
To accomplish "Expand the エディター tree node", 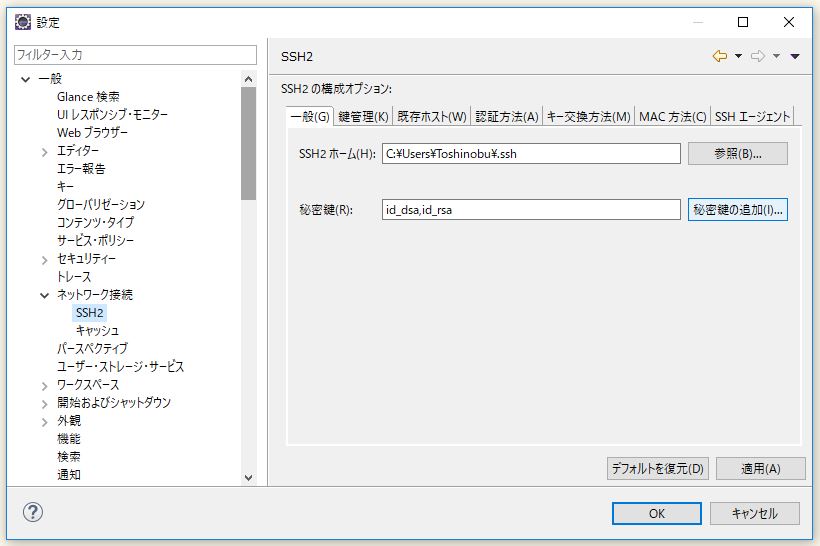I will click(x=44, y=152).
